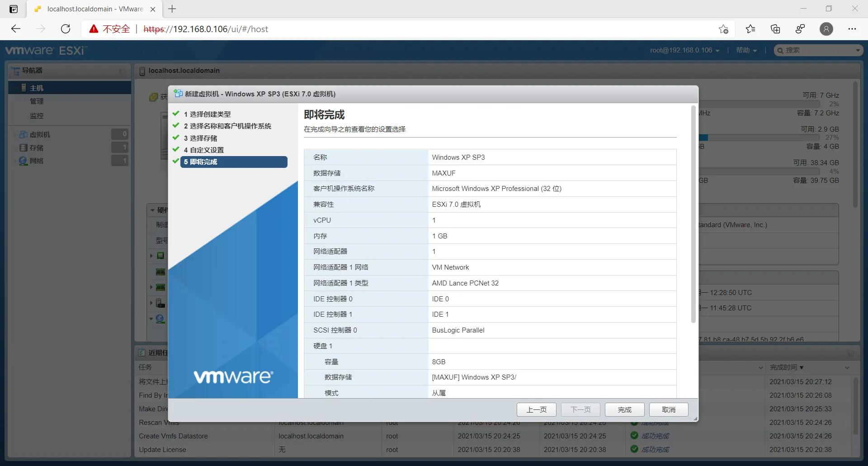Click the storage usage progress bar
Image resolution: width=868 pixels, height=466 pixels.
[759, 171]
